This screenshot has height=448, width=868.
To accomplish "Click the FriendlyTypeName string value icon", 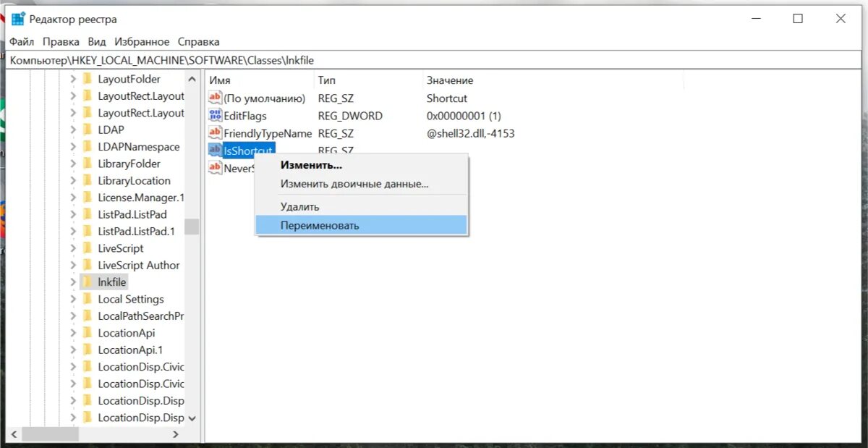I will tap(215, 133).
